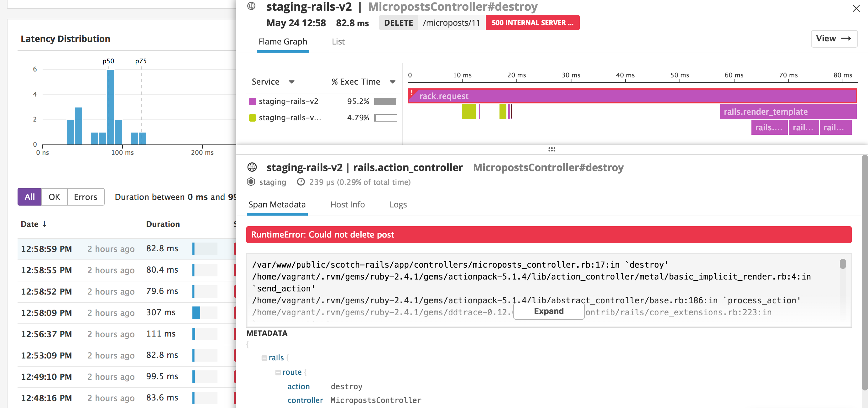Screen dimensions: 868x408
Task: Collapse the route metadata node
Action: coord(278,372)
